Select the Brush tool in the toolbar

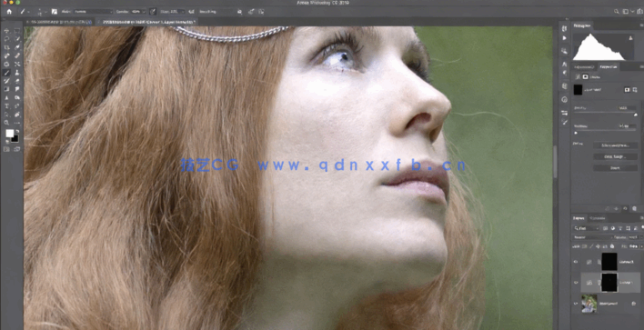[x=6, y=73]
